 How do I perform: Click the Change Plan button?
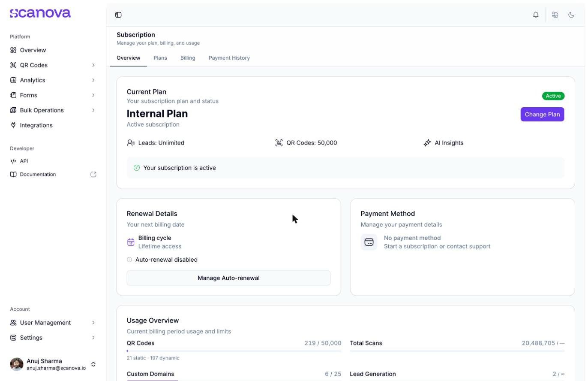(x=543, y=115)
